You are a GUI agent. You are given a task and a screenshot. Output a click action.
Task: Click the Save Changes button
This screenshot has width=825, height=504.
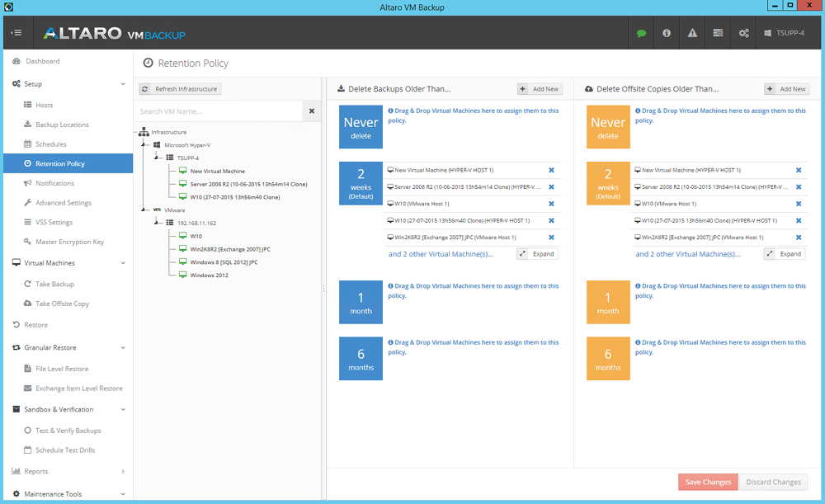click(x=707, y=483)
